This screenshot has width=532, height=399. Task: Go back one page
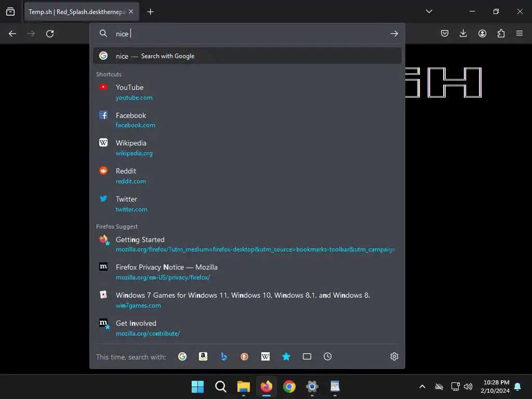click(x=12, y=34)
